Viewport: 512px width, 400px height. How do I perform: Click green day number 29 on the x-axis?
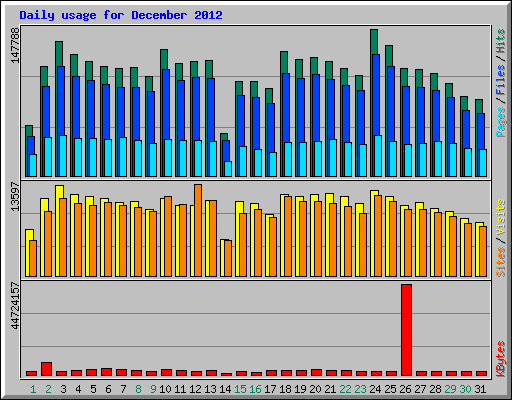coord(450,389)
